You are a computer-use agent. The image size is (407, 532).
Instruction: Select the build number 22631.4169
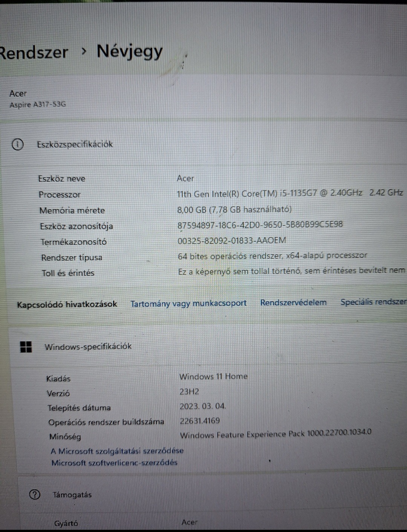tap(200, 421)
